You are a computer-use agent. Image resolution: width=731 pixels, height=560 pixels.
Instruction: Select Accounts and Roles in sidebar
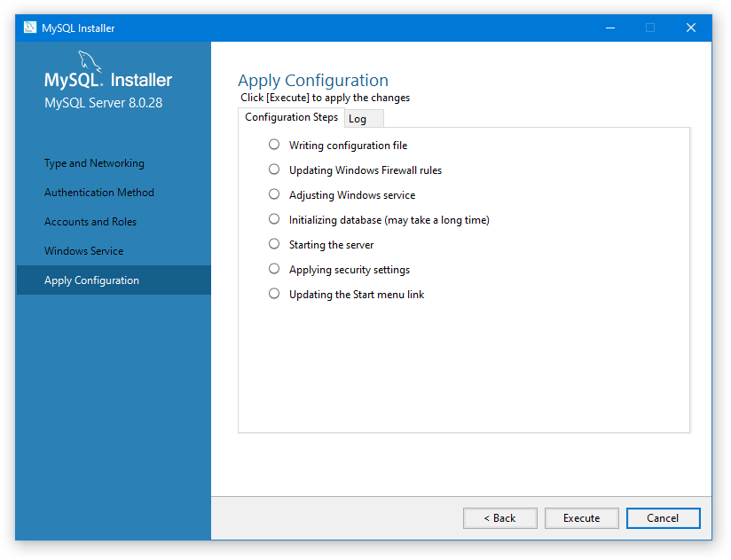pyautogui.click(x=90, y=222)
